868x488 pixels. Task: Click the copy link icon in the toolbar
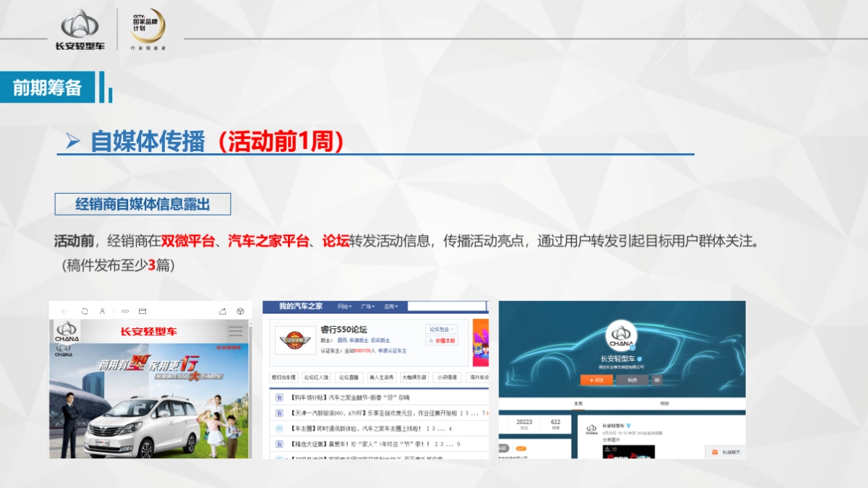[125, 312]
